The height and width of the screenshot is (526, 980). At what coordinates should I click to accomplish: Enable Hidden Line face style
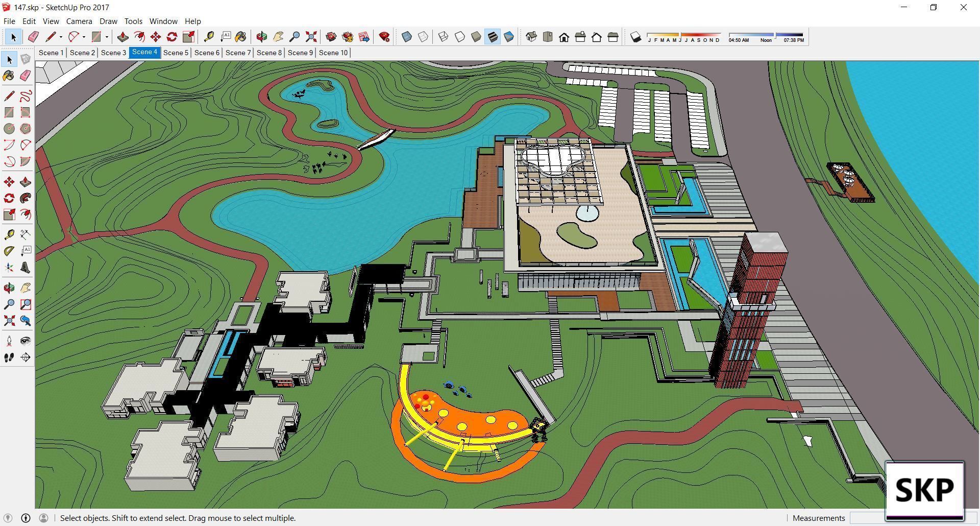460,37
